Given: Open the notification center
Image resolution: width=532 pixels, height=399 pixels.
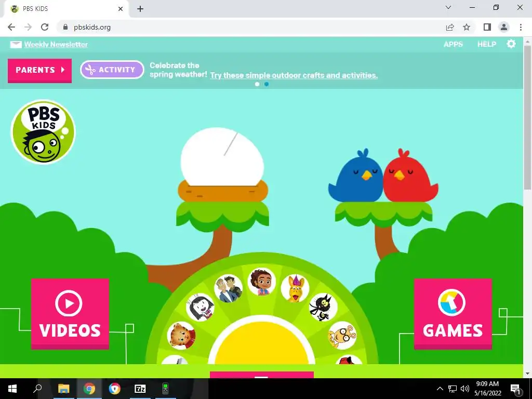Looking at the screenshot, I should [516, 389].
